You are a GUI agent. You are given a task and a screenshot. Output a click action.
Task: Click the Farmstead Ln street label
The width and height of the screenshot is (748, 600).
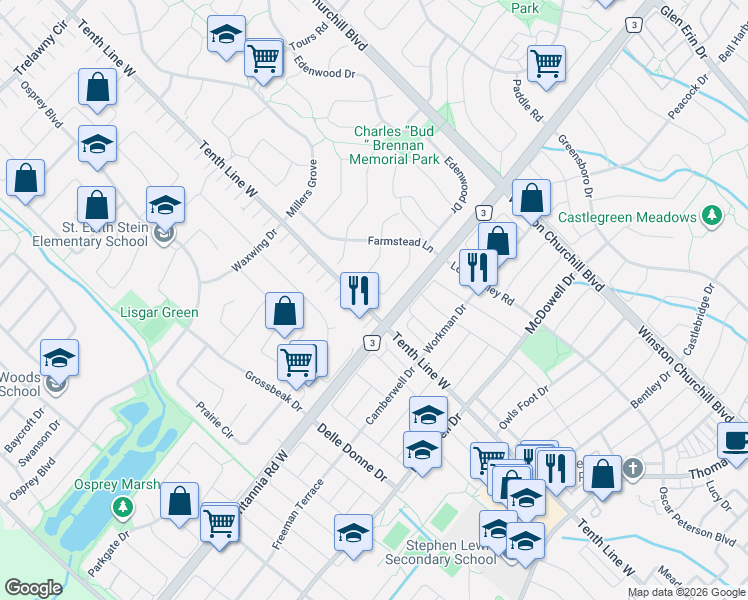point(401,243)
